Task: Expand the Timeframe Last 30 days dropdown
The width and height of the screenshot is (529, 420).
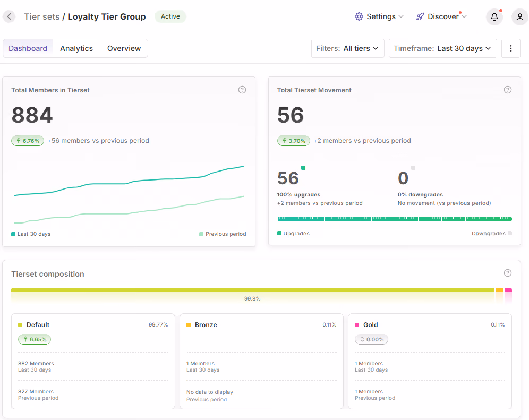Action: tap(442, 48)
